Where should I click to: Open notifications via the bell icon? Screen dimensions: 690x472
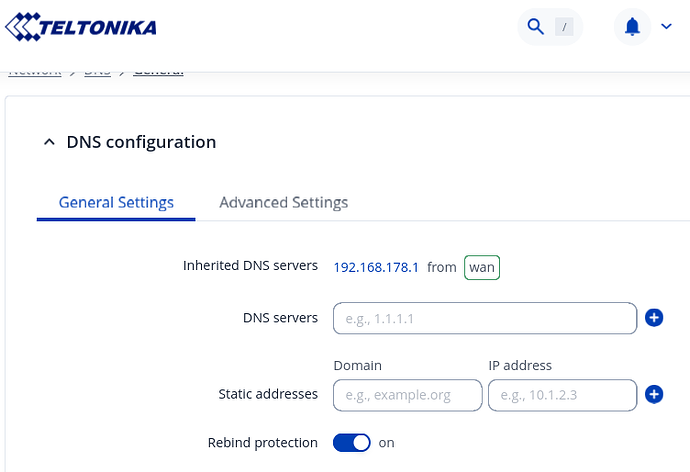point(632,27)
